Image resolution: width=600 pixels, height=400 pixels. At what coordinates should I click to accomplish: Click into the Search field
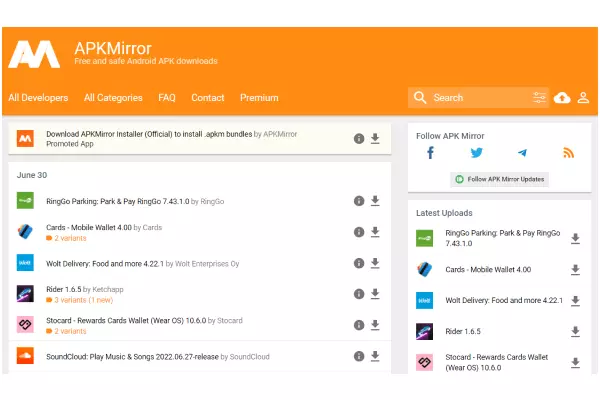(x=478, y=98)
